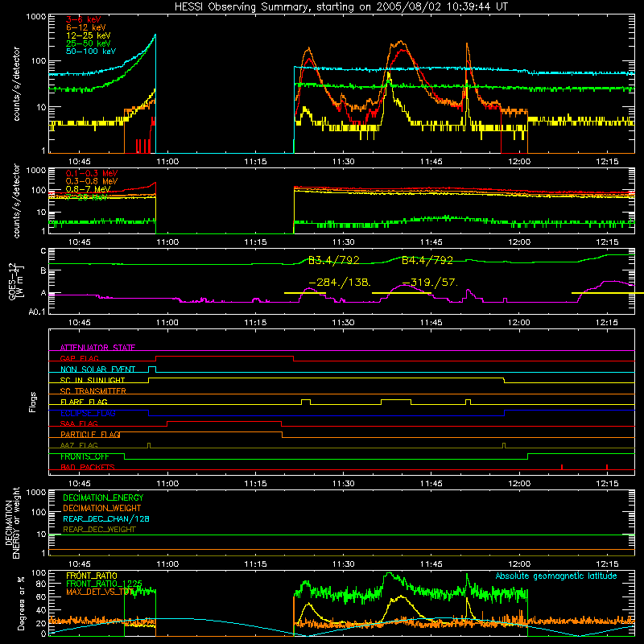Click the FRONTS_OFF flag label
Screen dimensions: 644x644
85,456
